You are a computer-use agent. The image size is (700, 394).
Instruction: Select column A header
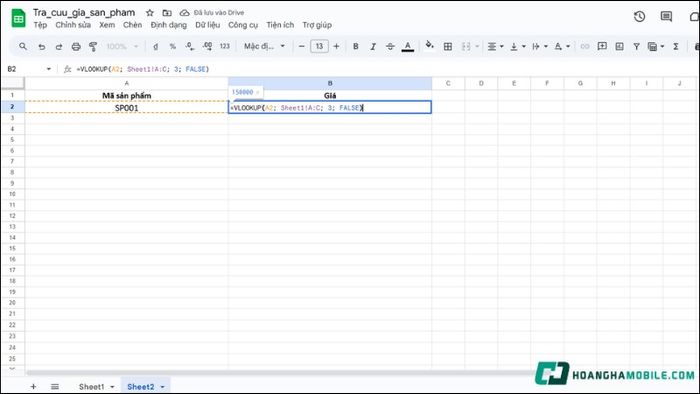pyautogui.click(x=126, y=83)
